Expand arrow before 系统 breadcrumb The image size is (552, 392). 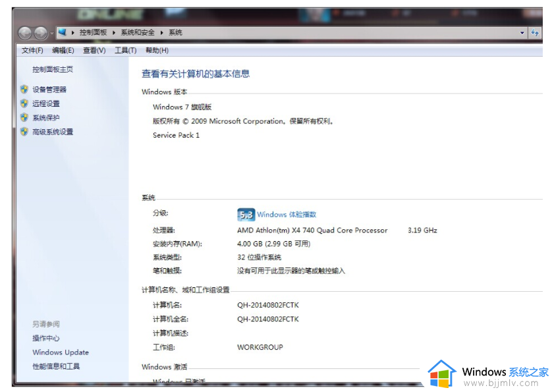pos(161,33)
